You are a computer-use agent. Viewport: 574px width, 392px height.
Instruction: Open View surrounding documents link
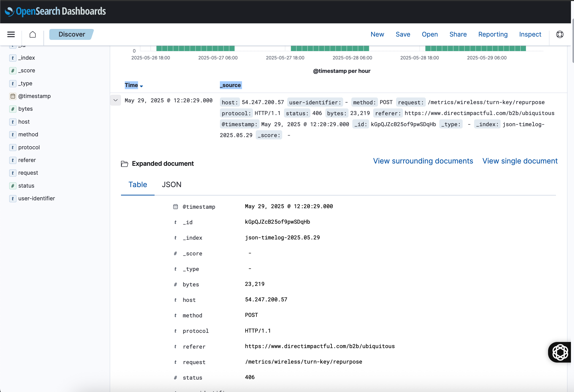[x=423, y=161]
